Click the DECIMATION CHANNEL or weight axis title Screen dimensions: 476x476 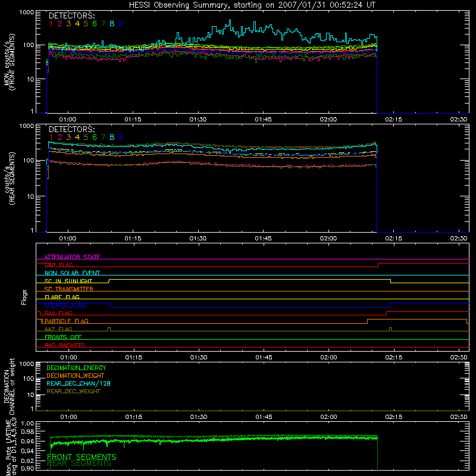(9, 386)
